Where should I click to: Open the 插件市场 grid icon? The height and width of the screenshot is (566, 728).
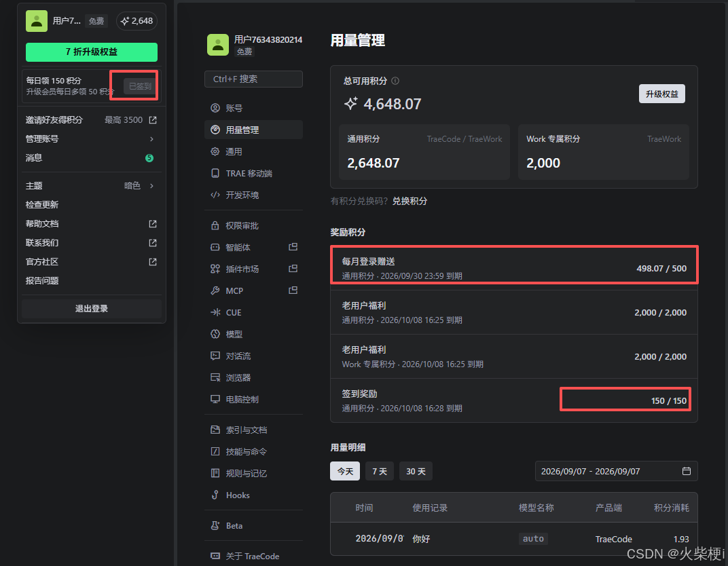click(x=215, y=269)
